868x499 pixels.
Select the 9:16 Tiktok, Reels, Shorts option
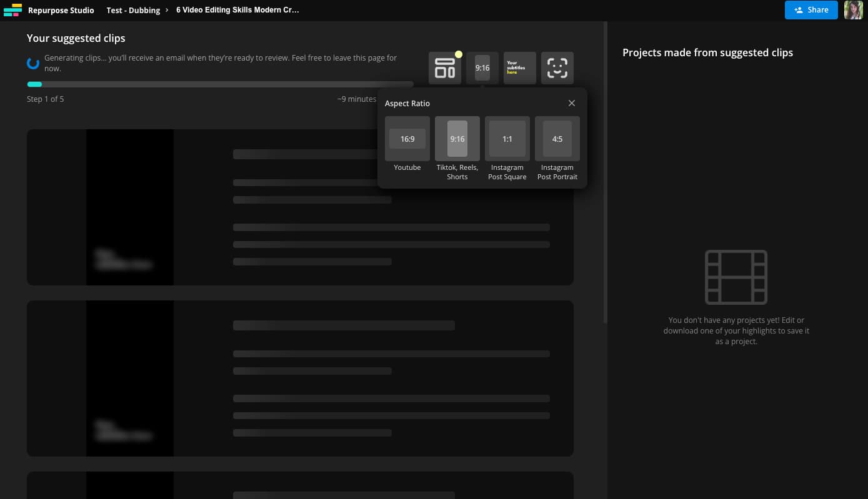pyautogui.click(x=457, y=139)
